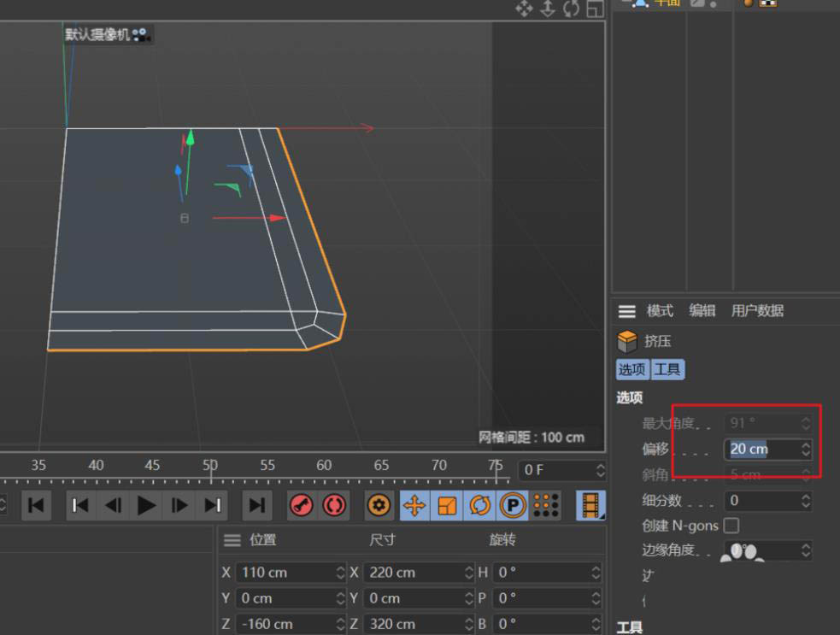Screen dimensions: 840x635
Task: Switch to the 工具 tab of the Extrude tool
Action: click(x=667, y=369)
